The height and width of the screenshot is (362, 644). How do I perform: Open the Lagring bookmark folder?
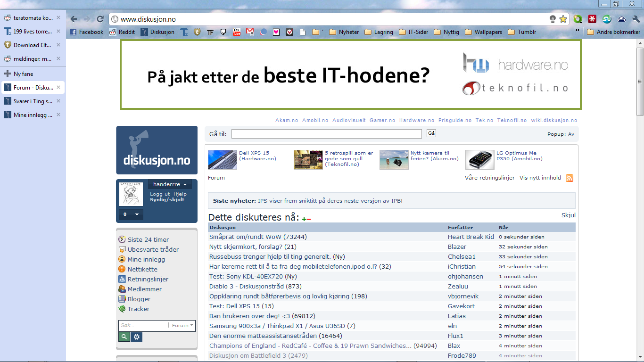coord(379,32)
